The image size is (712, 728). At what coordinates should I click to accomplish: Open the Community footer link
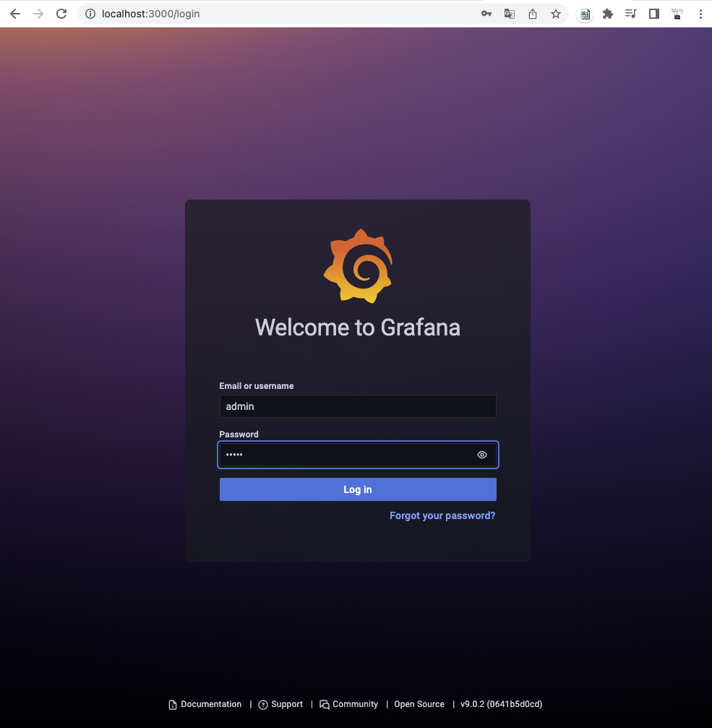click(349, 704)
